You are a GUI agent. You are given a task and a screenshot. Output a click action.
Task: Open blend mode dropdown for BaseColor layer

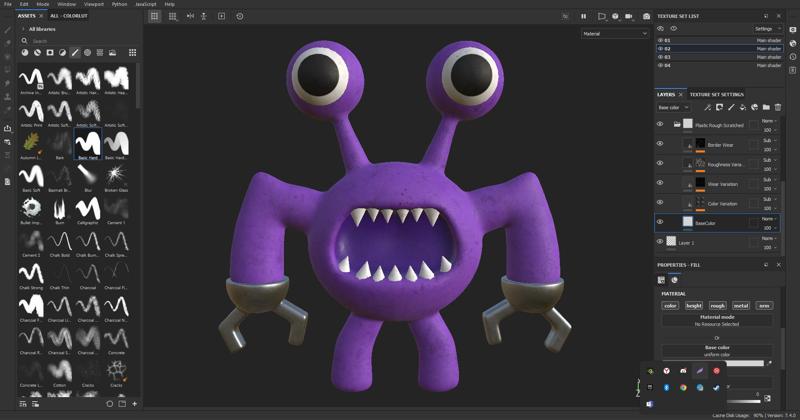click(769, 218)
